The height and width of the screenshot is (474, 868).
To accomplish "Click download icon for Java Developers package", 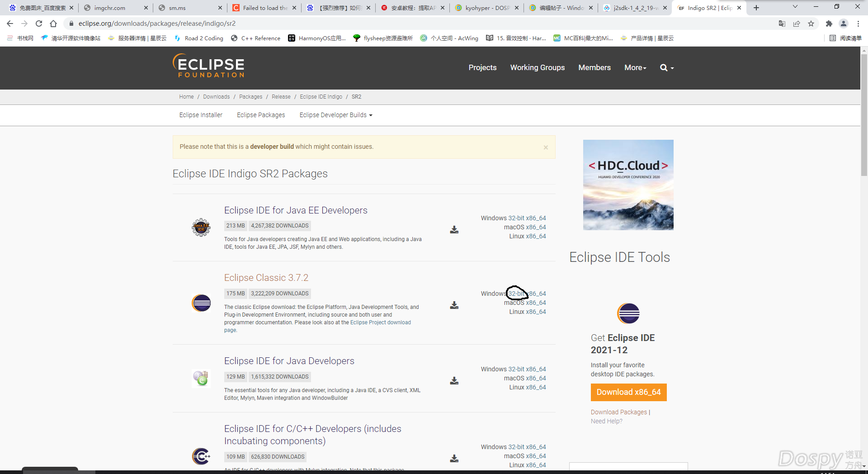I will pyautogui.click(x=454, y=381).
